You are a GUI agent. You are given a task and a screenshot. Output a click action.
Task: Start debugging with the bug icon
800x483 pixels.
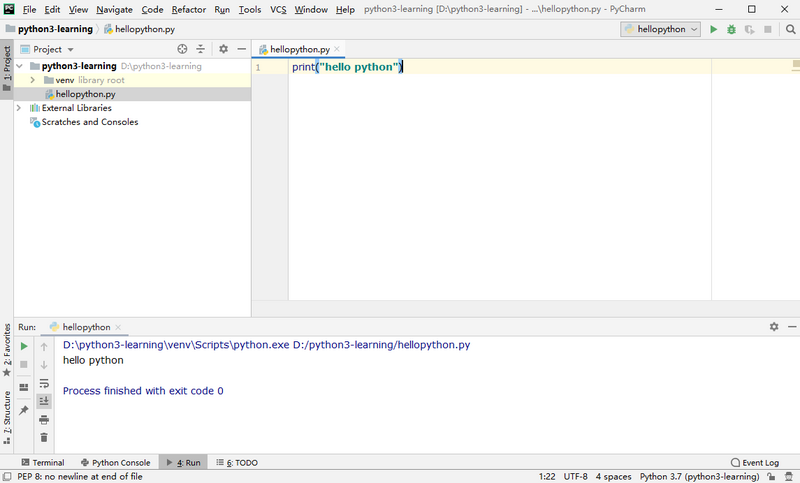[x=731, y=30]
